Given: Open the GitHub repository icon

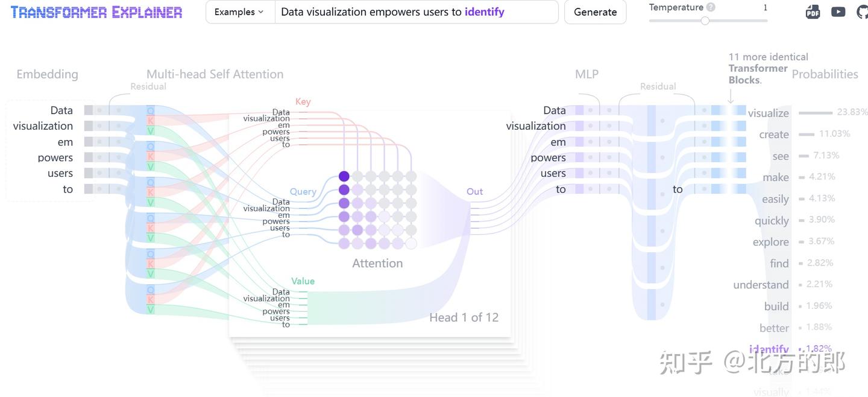Looking at the screenshot, I should [x=863, y=11].
